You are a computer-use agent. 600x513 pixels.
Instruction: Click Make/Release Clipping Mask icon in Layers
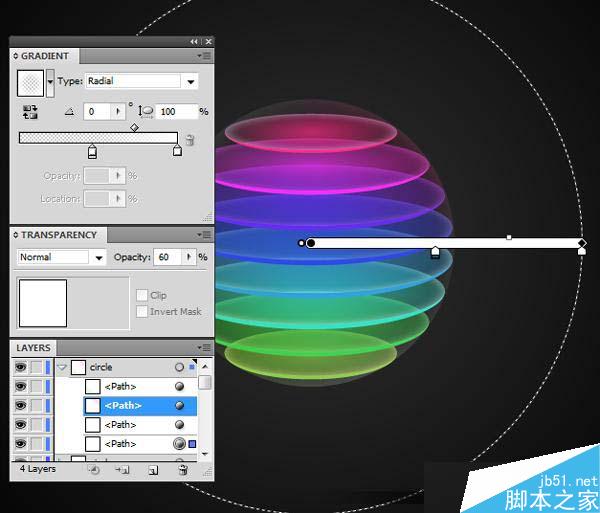pos(94,470)
